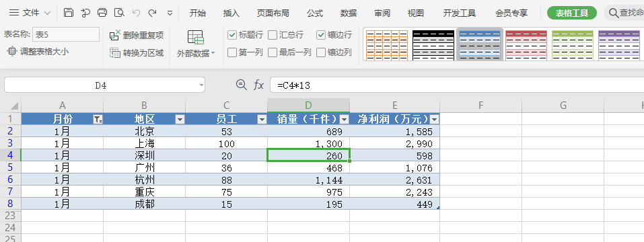Switch to the 开发工具 tab

pyautogui.click(x=460, y=13)
